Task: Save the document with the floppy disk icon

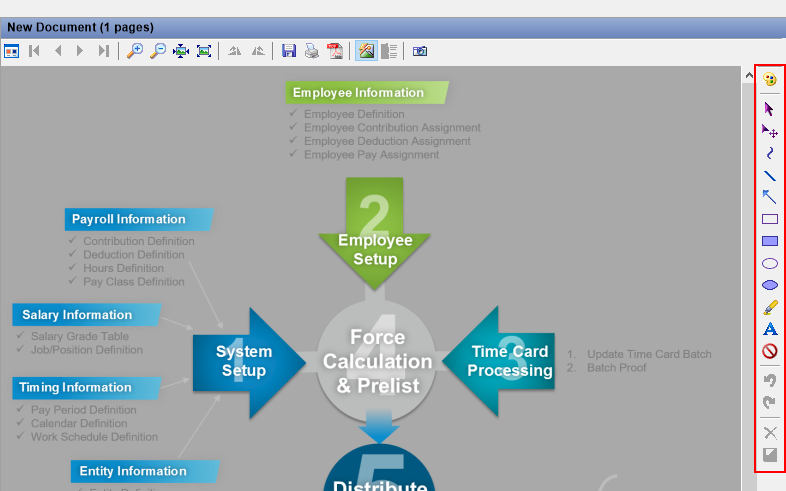Action: pyautogui.click(x=289, y=51)
